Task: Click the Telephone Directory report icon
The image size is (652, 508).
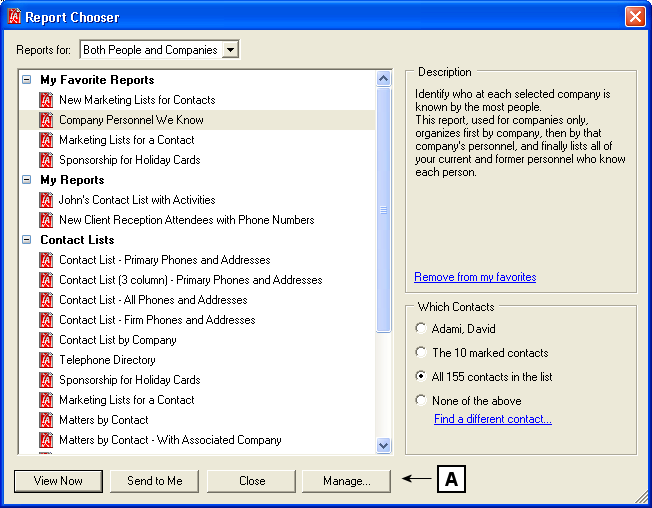Action: pos(46,360)
